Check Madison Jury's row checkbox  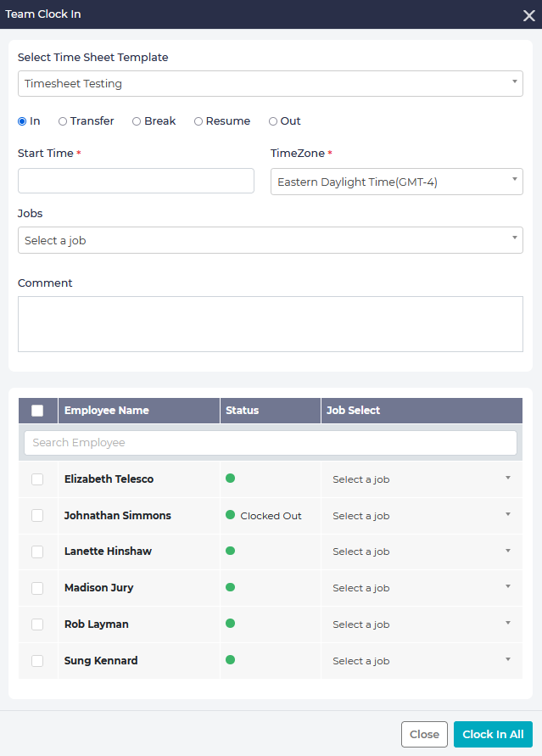pyautogui.click(x=37, y=588)
